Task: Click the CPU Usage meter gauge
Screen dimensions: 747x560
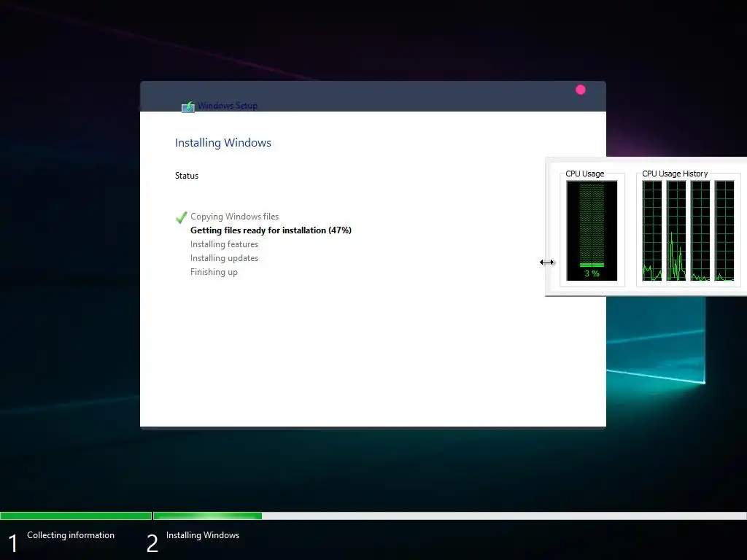Action: pos(592,230)
